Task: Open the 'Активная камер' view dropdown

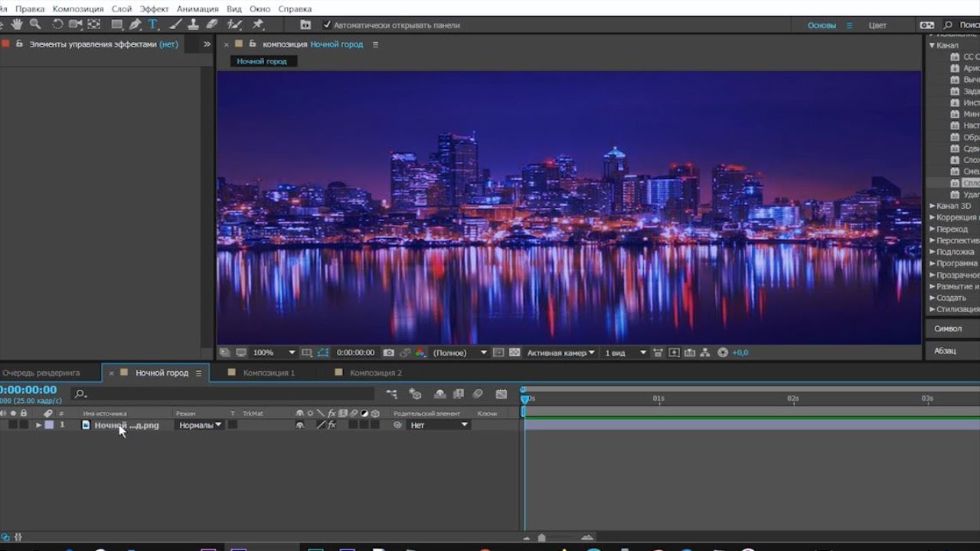Action: [561, 353]
